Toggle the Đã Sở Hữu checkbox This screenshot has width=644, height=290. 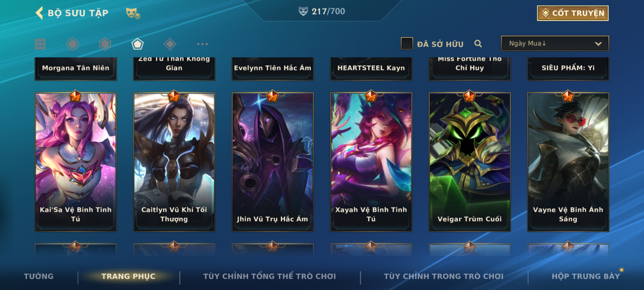407,44
